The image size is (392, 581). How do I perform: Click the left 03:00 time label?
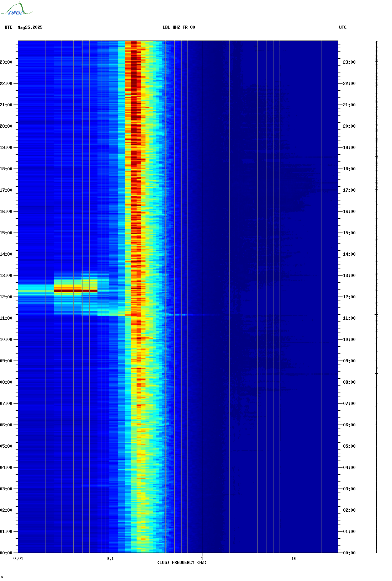(x=6, y=489)
